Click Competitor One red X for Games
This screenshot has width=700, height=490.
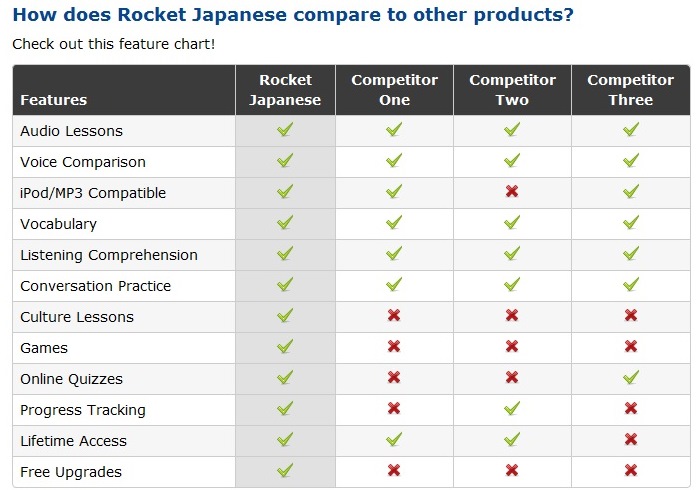(394, 347)
